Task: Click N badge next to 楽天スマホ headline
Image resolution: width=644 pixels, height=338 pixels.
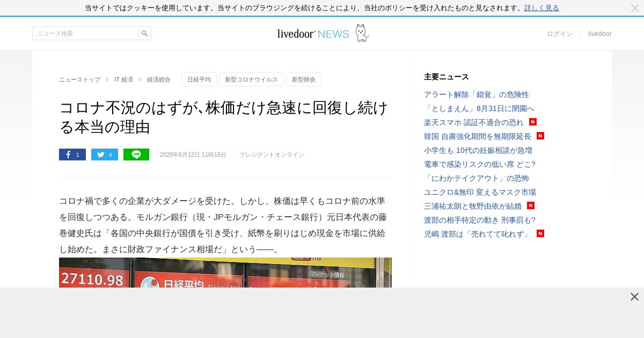Action: click(x=533, y=122)
